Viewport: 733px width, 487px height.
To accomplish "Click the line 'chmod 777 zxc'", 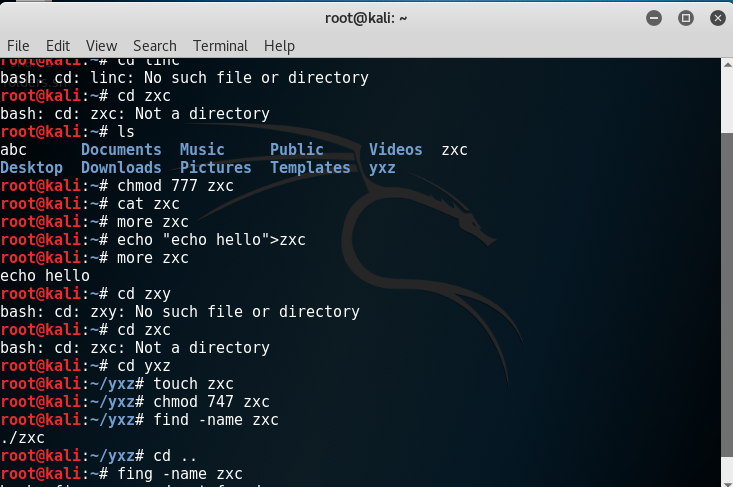I will (x=117, y=186).
